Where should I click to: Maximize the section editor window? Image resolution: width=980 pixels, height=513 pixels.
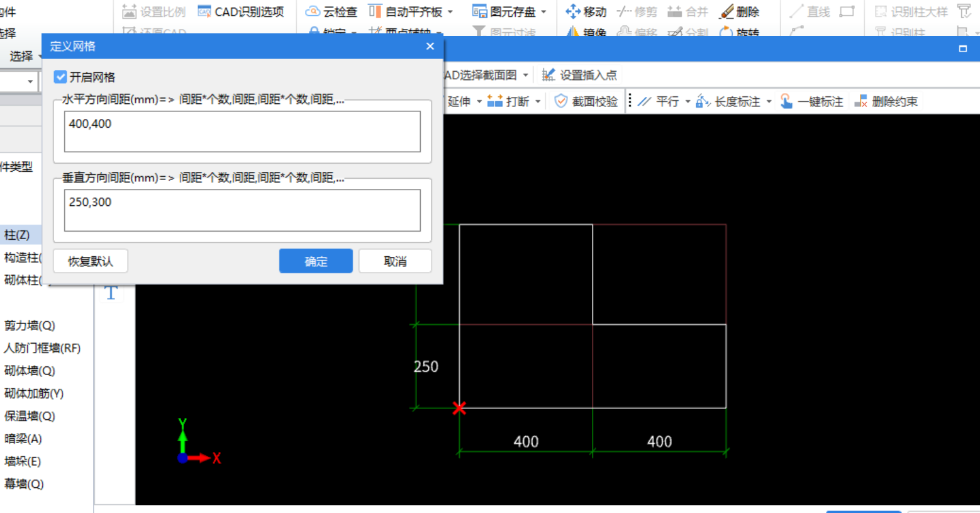963,48
